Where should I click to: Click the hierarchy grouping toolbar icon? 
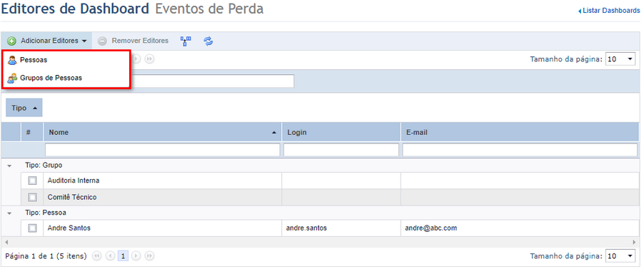pos(186,41)
